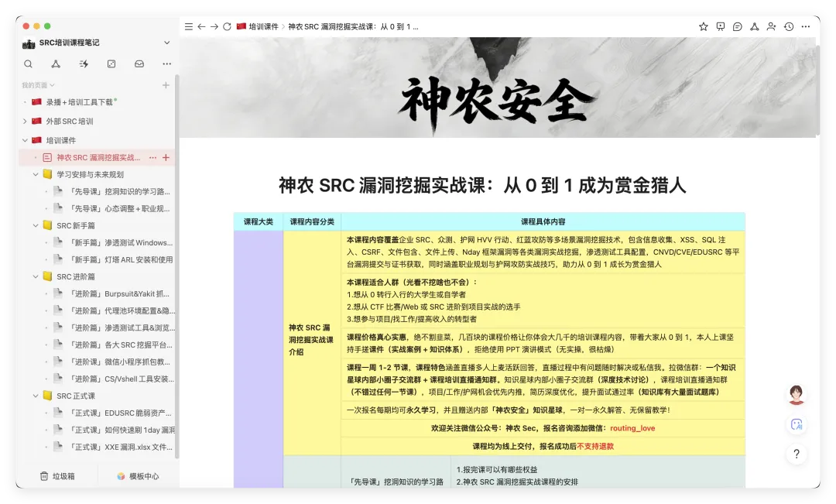The width and height of the screenshot is (836, 504).
Task: Open sidebar more options ellipsis
Action: 167,64
